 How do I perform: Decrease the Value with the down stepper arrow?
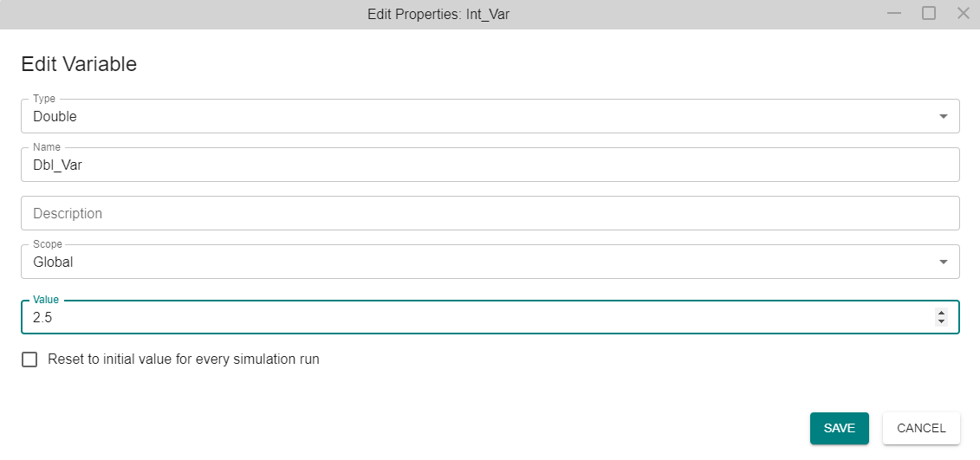click(x=941, y=321)
